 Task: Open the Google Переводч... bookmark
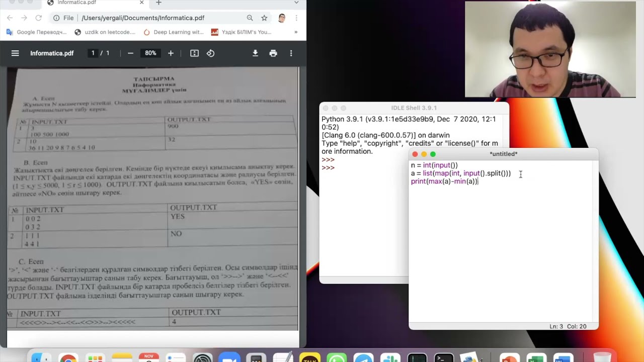click(x=37, y=32)
